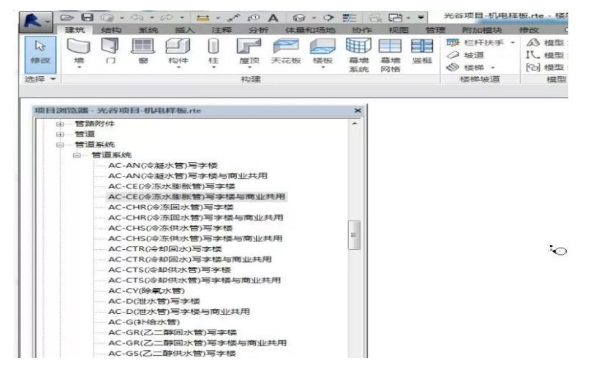
Task: Select the 栏杆扶手 (Railing) tool
Action: click(475, 43)
